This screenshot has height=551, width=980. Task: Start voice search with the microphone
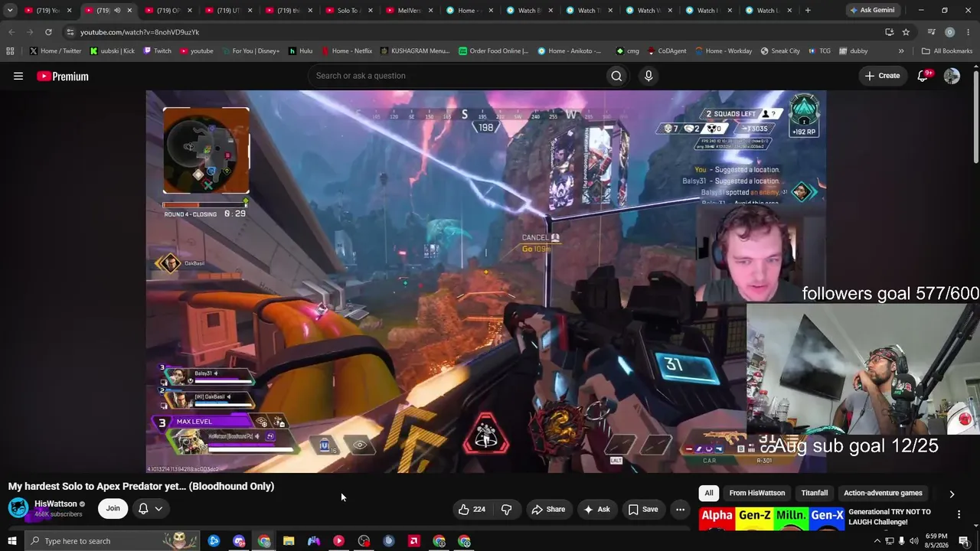pyautogui.click(x=648, y=76)
